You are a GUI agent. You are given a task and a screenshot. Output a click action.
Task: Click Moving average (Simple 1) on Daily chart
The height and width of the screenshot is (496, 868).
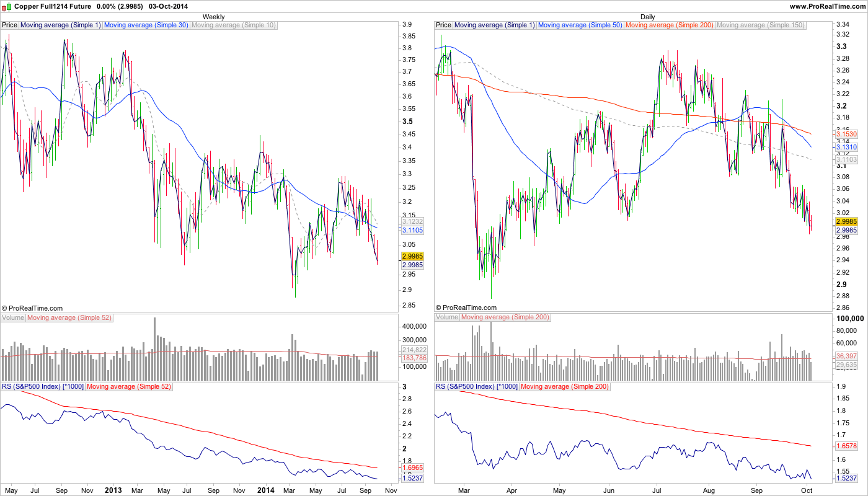pos(494,25)
